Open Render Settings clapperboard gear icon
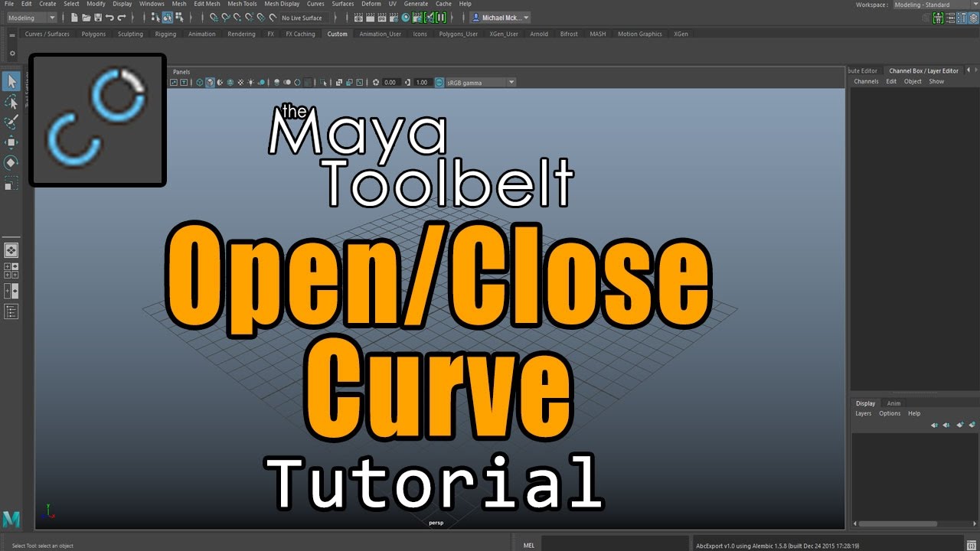The image size is (980, 551). 394,18
